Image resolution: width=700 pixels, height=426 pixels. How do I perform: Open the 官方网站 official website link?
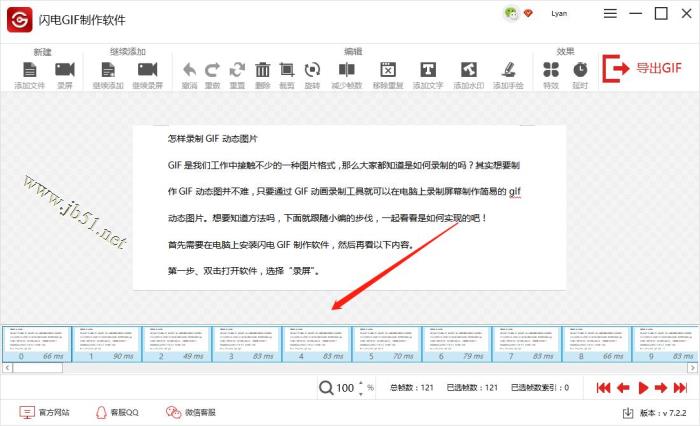point(44,412)
